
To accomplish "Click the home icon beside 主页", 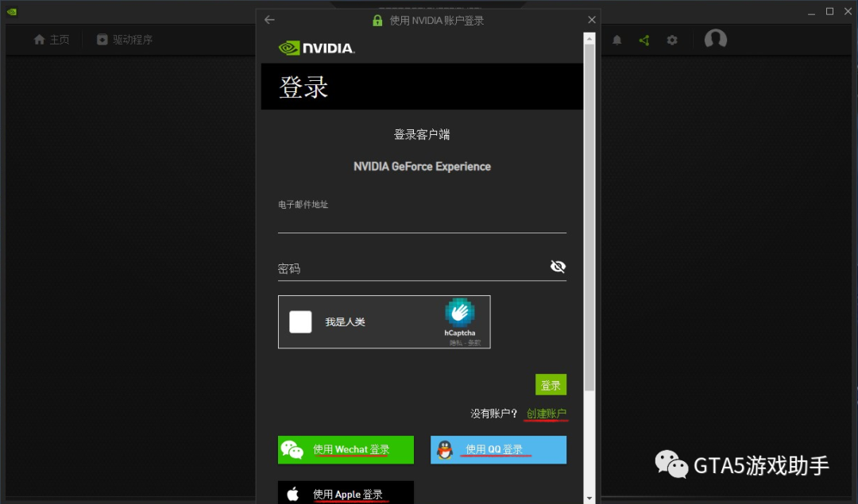I will tap(40, 40).
